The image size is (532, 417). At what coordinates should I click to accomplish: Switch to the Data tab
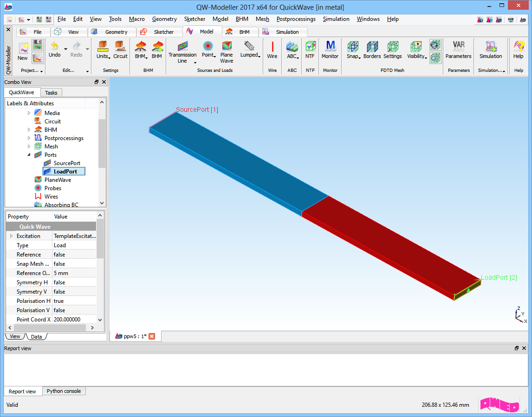point(36,337)
